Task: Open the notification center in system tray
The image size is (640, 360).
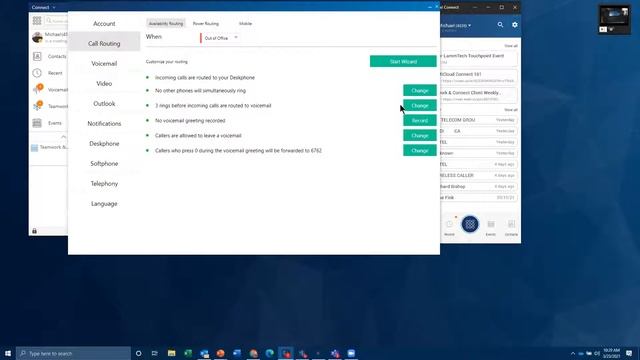Action: click(629, 353)
